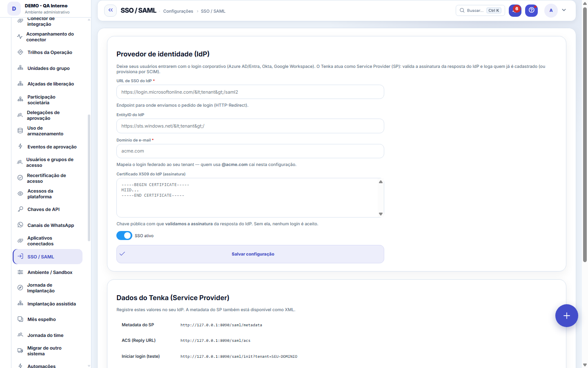Image resolution: width=588 pixels, height=368 pixels.
Task: Click the Domínio de e-mail field
Action: point(250,151)
